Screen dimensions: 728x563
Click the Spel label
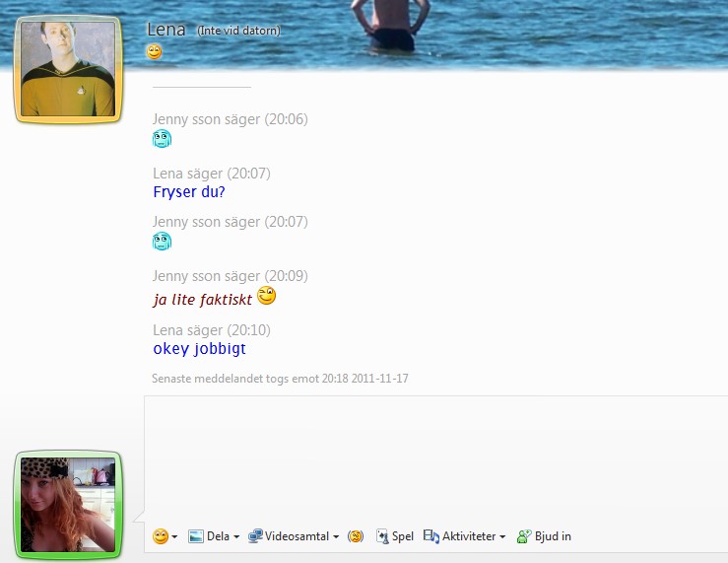pos(403,536)
